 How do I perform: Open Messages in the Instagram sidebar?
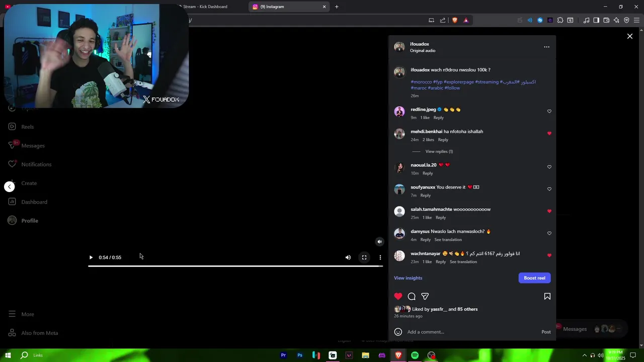(x=27, y=146)
